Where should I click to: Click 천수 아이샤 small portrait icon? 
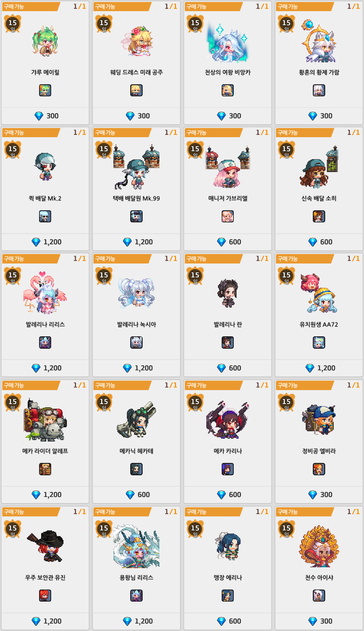[319, 596]
